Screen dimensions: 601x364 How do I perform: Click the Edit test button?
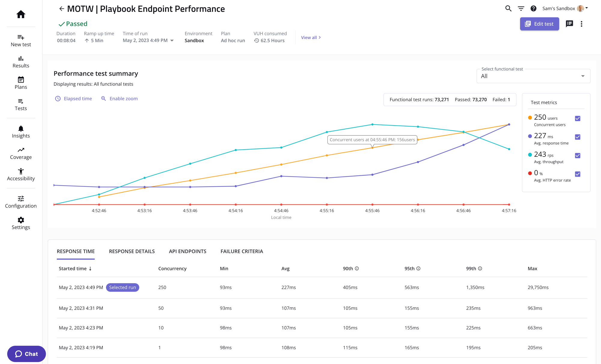click(539, 24)
